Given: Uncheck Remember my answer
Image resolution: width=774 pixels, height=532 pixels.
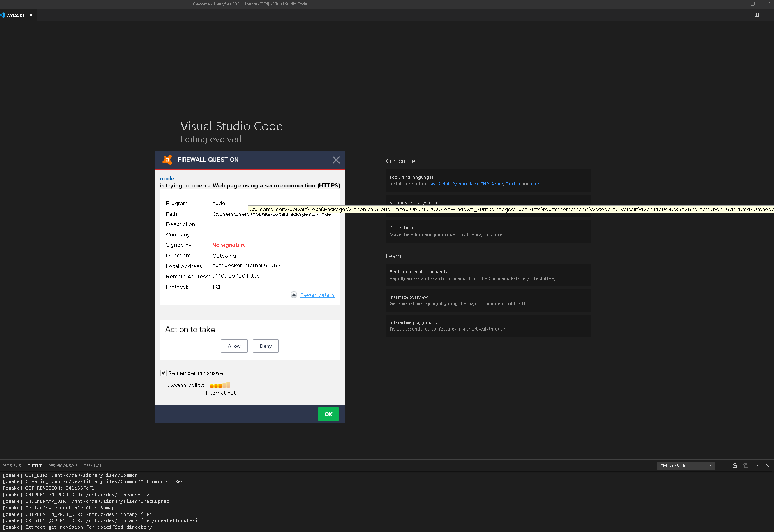Looking at the screenshot, I should (x=164, y=372).
